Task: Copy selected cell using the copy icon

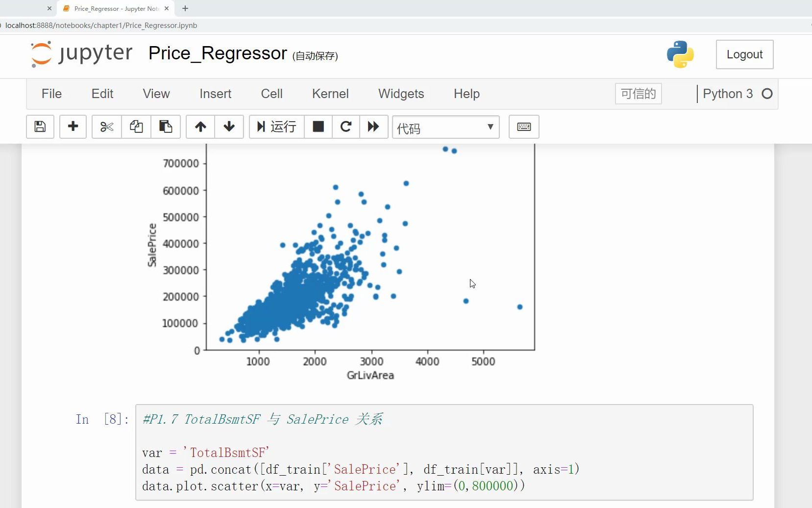Action: [x=136, y=127]
